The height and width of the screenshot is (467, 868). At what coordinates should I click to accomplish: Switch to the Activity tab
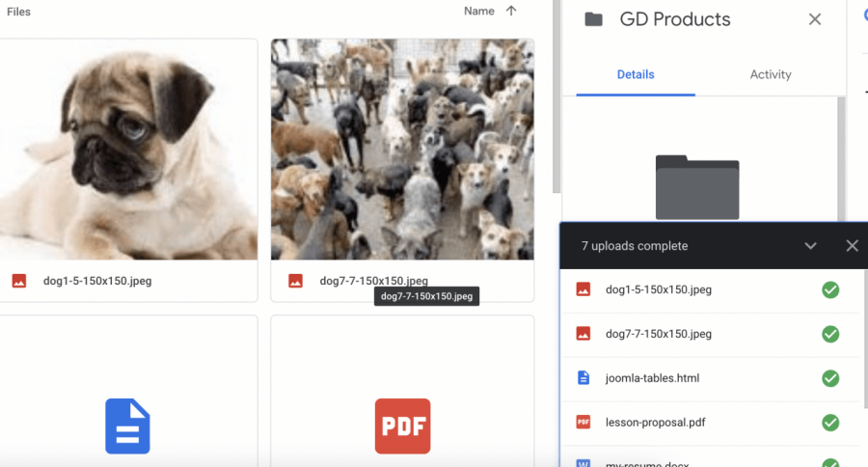(771, 74)
